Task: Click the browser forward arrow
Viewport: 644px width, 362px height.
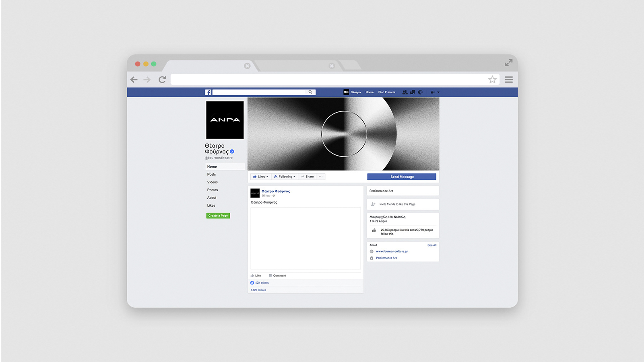Action: point(147,80)
